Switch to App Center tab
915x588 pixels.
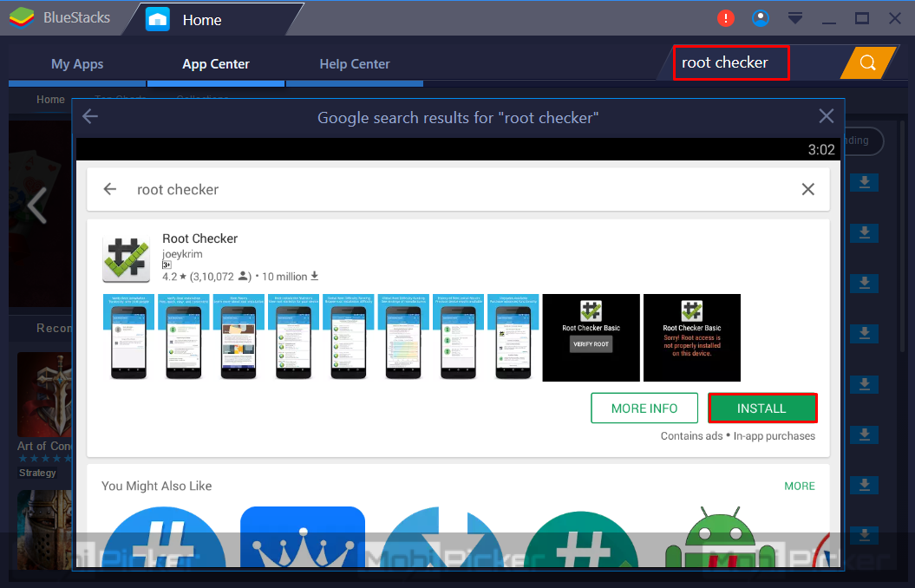tap(216, 64)
